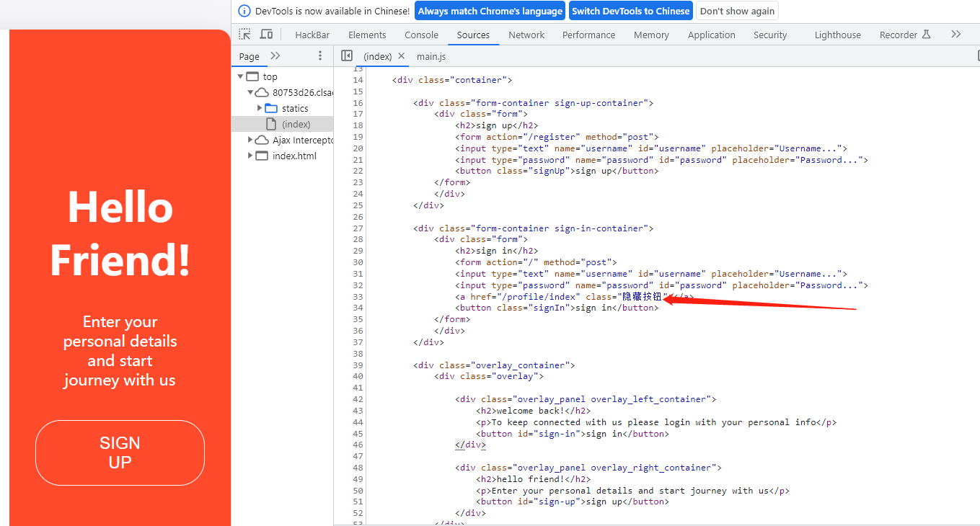Open the Console tab
980x526 pixels.
[x=421, y=35]
